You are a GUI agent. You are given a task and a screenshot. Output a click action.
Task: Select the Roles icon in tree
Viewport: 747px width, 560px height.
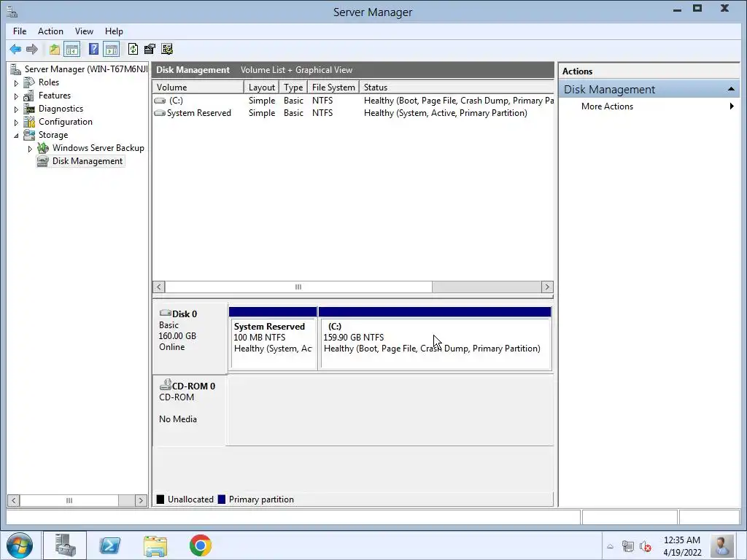[29, 82]
